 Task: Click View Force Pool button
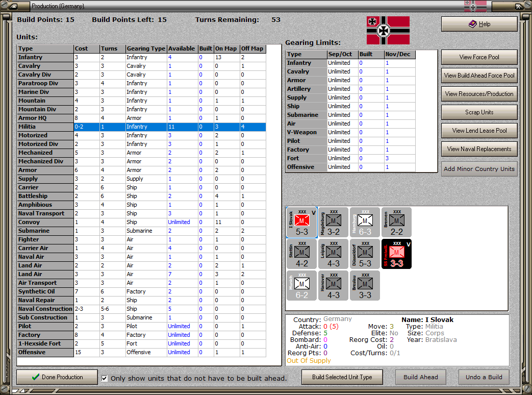tap(479, 57)
